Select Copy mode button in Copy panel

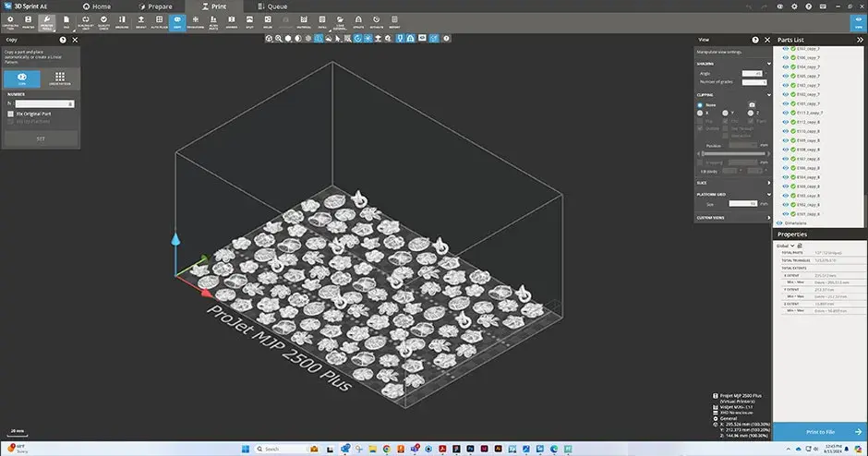22,78
